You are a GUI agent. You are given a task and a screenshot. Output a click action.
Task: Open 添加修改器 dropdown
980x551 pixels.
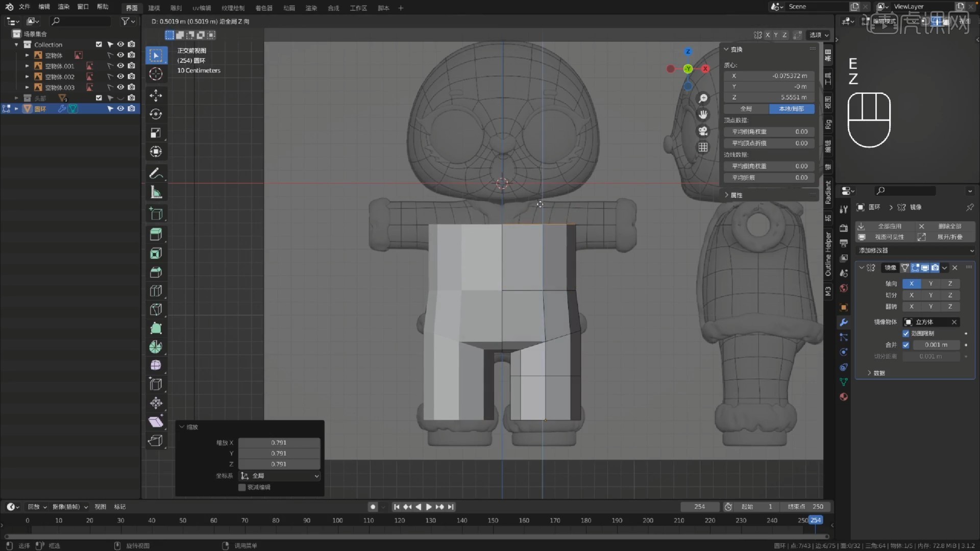[915, 251]
